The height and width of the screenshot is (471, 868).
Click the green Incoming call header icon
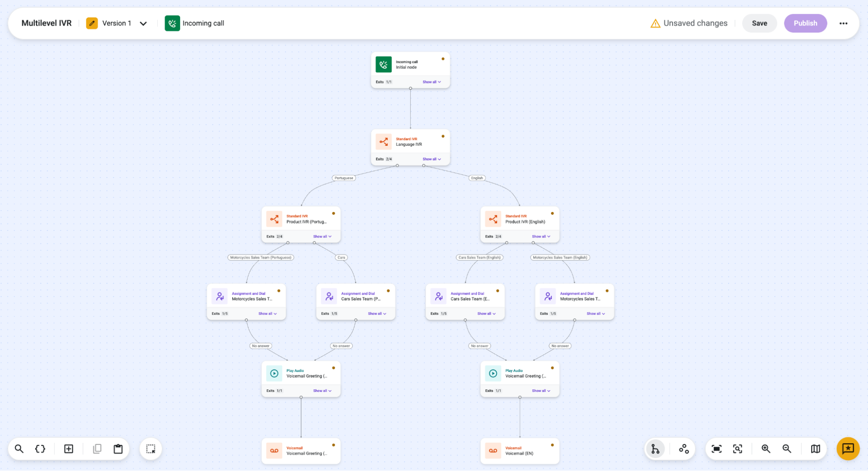tap(172, 23)
